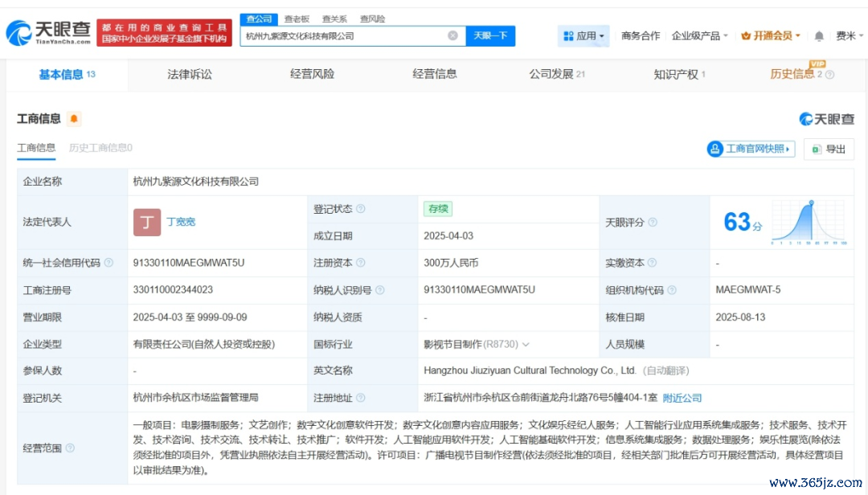
Task: Click the TianYanCha logo
Action: (48, 33)
